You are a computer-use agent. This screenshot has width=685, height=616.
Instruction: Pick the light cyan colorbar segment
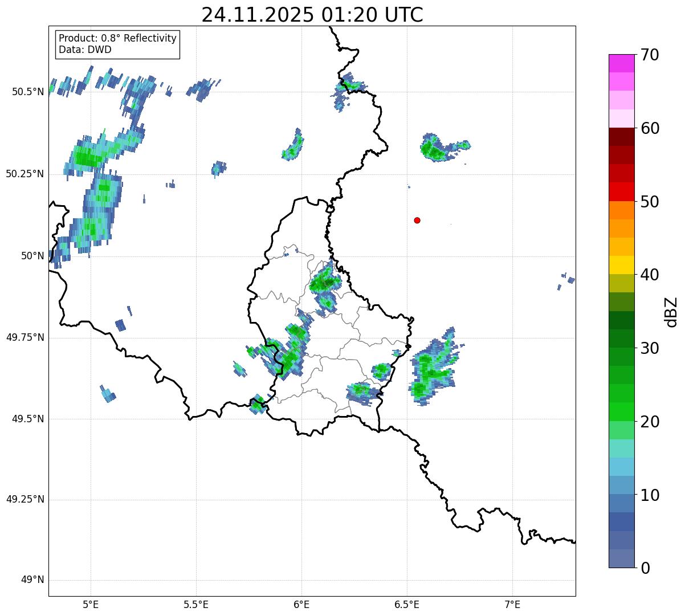tap(622, 448)
